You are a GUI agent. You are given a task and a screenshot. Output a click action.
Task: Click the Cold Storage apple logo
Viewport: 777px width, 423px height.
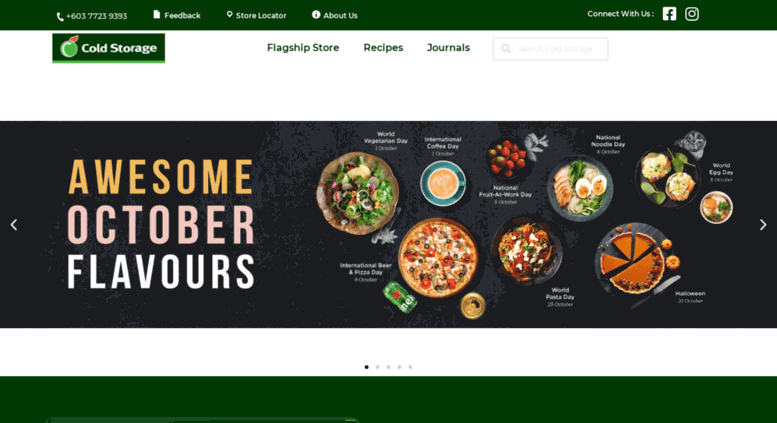point(109,48)
